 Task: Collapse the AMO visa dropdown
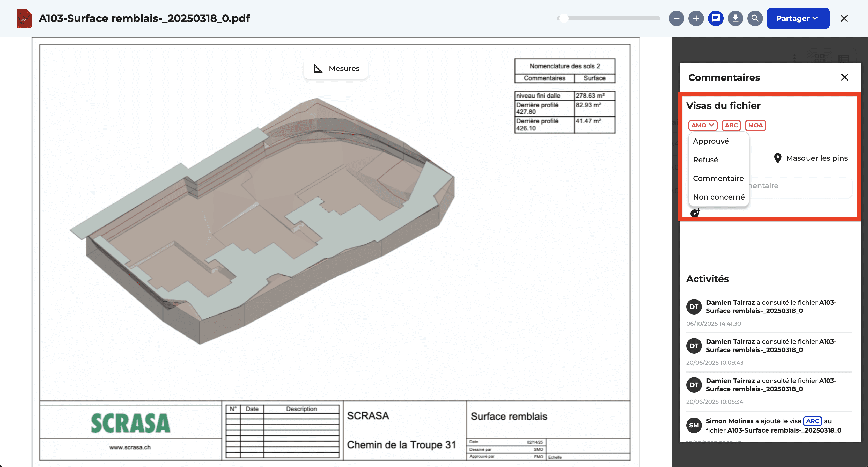[703, 125]
